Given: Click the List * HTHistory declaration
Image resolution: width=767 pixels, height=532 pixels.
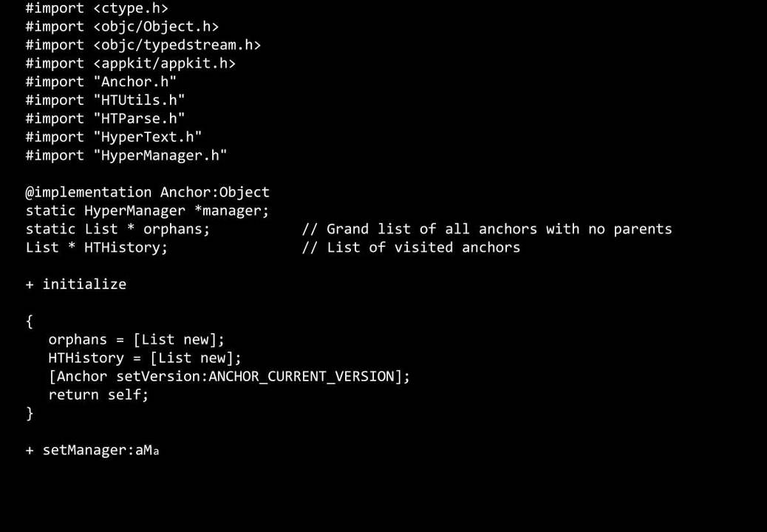Looking at the screenshot, I should (x=97, y=248).
